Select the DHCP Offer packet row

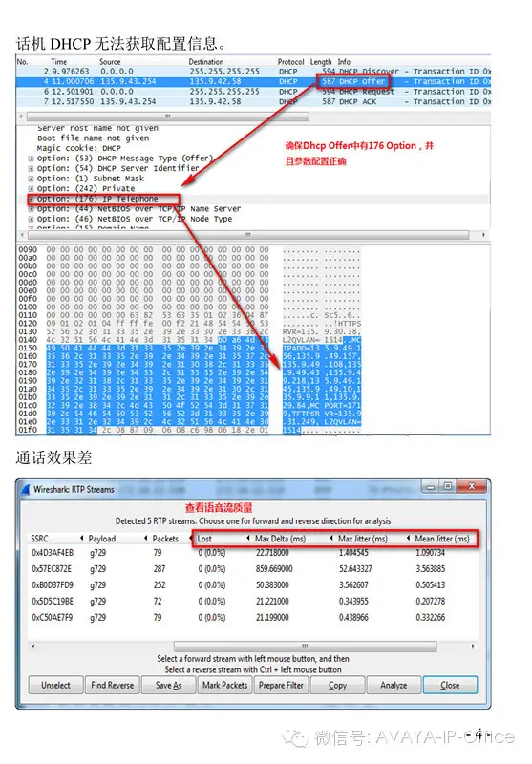point(253,81)
